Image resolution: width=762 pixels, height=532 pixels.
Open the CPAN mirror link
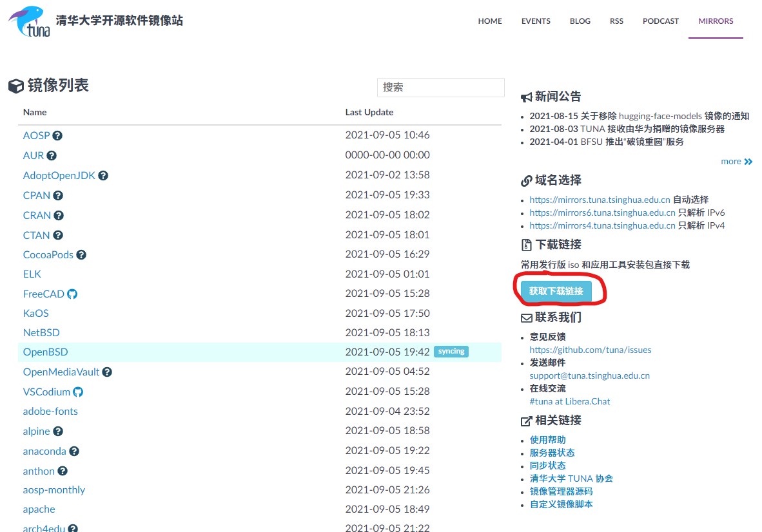coord(37,196)
